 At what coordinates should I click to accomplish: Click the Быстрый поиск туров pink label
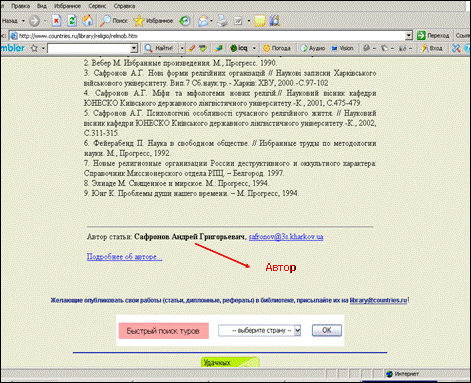pos(164,331)
